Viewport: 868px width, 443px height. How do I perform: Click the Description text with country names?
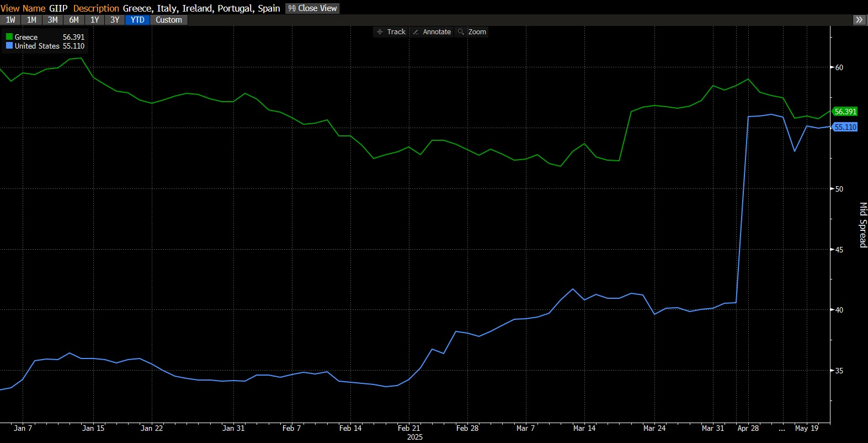201,8
